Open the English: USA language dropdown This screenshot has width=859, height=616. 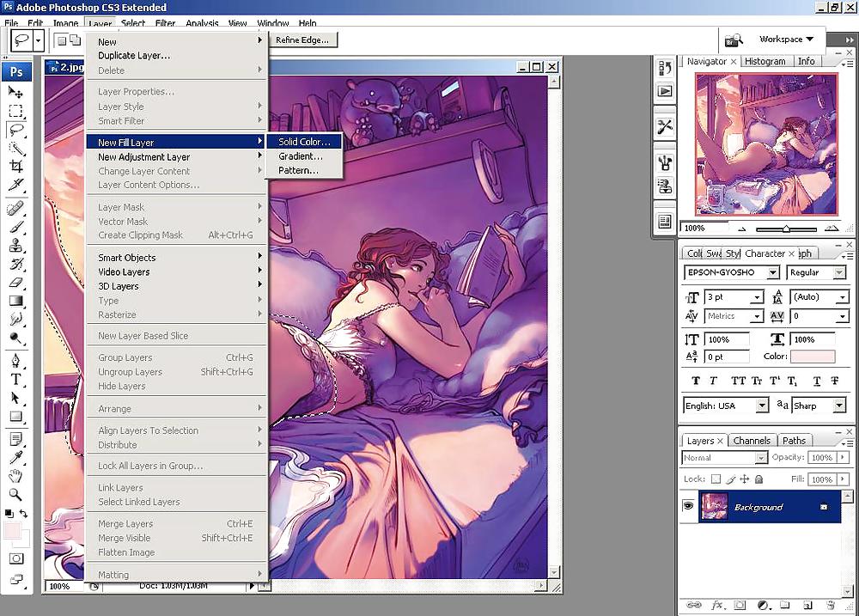click(762, 406)
